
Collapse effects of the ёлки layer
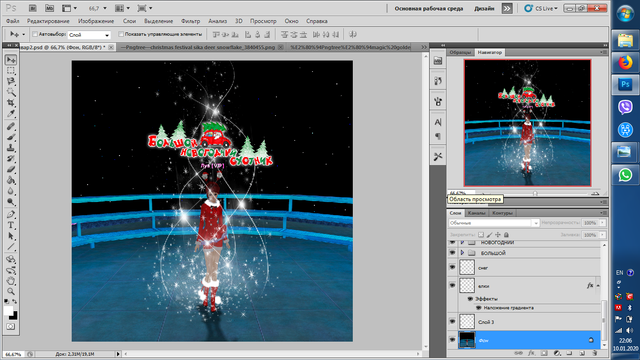598,286
